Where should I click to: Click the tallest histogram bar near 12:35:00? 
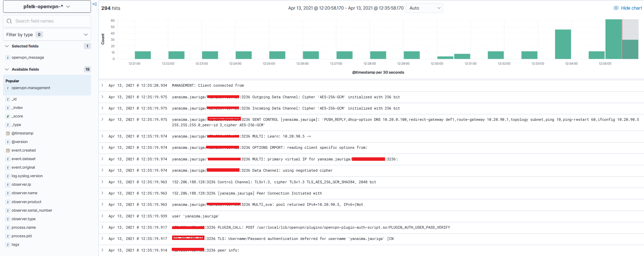point(613,39)
